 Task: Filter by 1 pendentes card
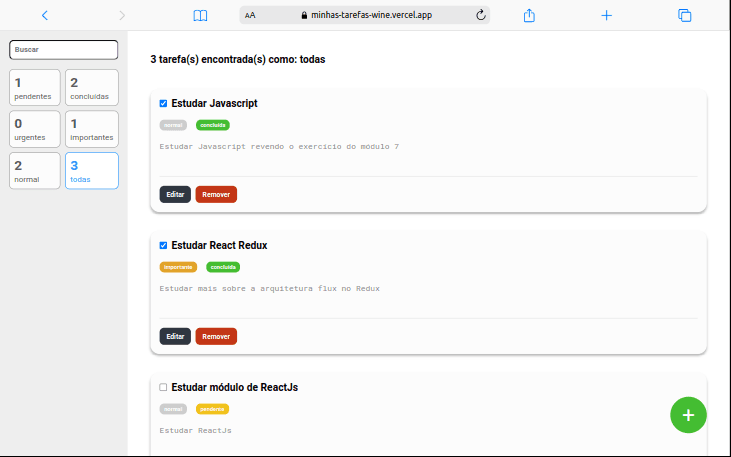35,88
